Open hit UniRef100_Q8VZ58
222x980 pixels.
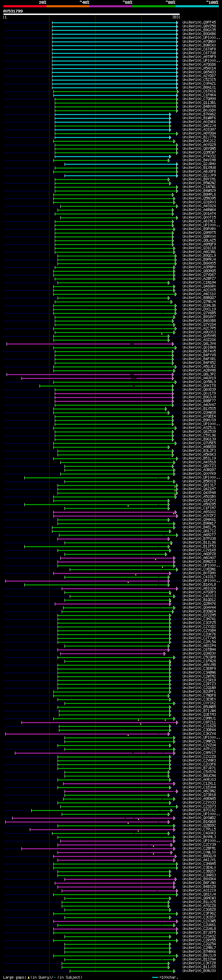[x=199, y=26]
